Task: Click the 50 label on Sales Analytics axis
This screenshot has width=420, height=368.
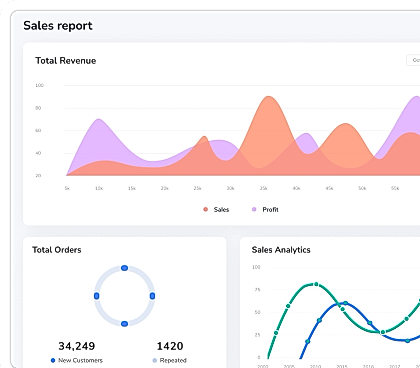Action: pyautogui.click(x=257, y=312)
